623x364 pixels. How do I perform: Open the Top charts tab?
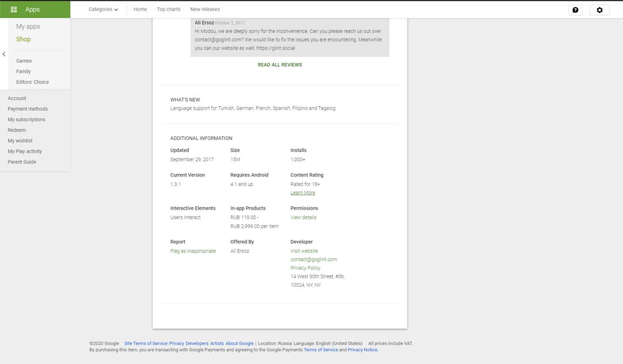(x=169, y=10)
